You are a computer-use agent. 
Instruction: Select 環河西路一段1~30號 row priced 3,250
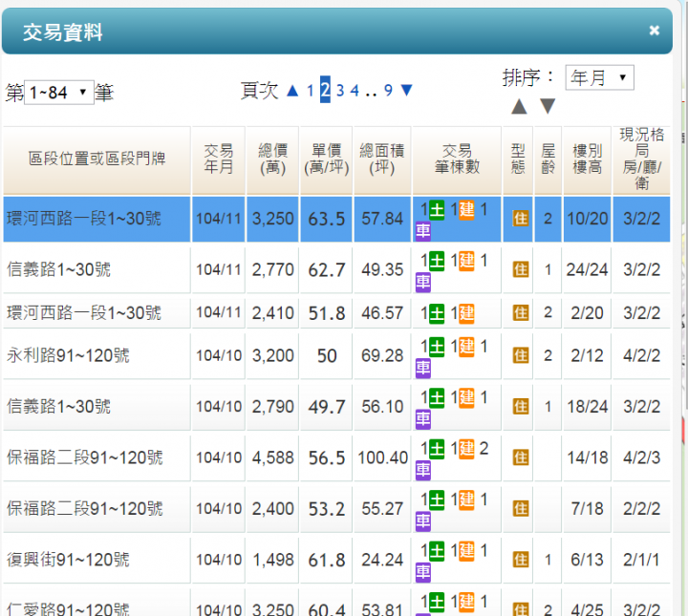click(x=336, y=219)
